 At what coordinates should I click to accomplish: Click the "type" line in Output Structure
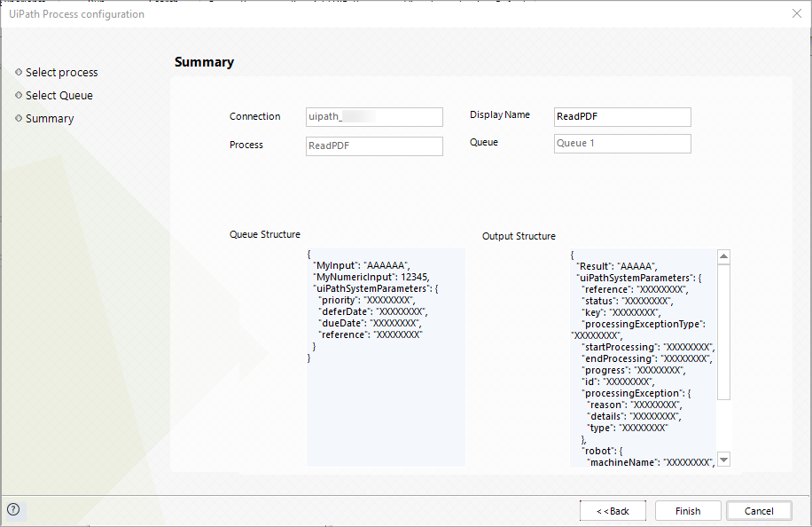[x=627, y=428]
